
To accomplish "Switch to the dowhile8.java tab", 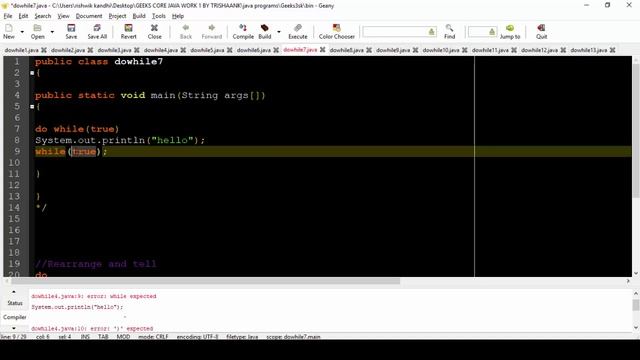I will [x=347, y=50].
